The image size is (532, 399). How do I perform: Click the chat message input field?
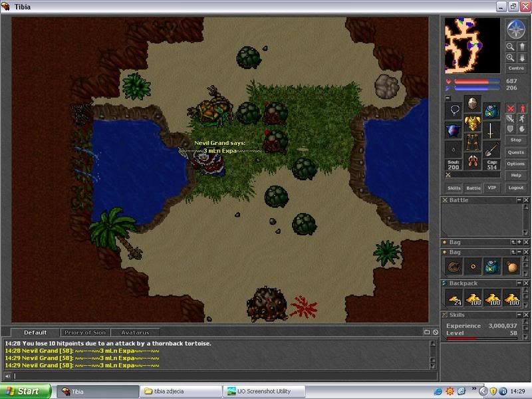(x=225, y=376)
